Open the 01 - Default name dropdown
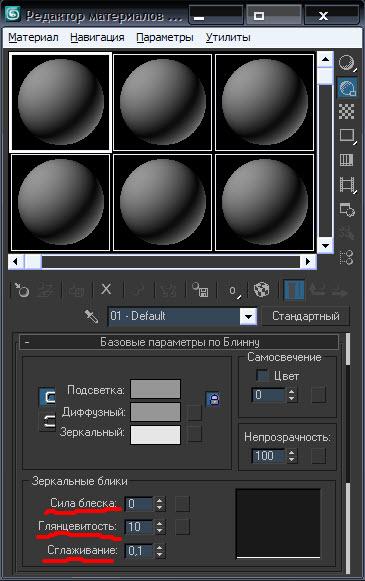This screenshot has height=581, width=365. click(248, 316)
